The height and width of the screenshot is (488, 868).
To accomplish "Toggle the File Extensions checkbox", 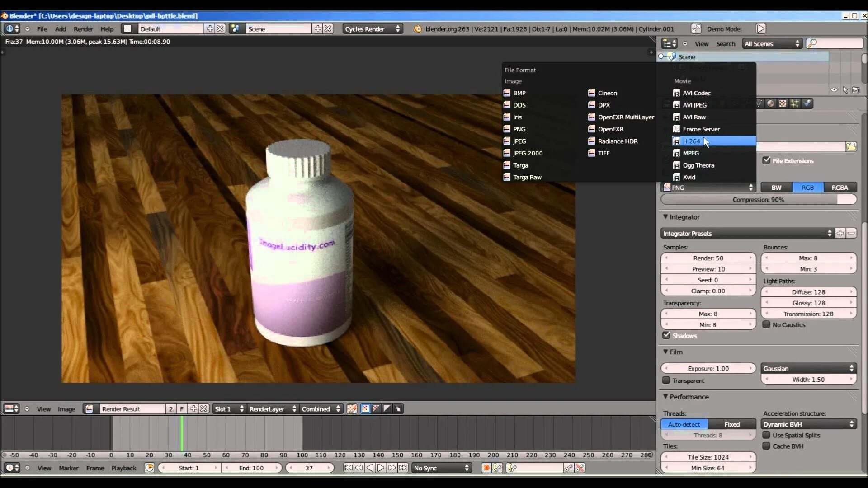I will click(x=766, y=160).
